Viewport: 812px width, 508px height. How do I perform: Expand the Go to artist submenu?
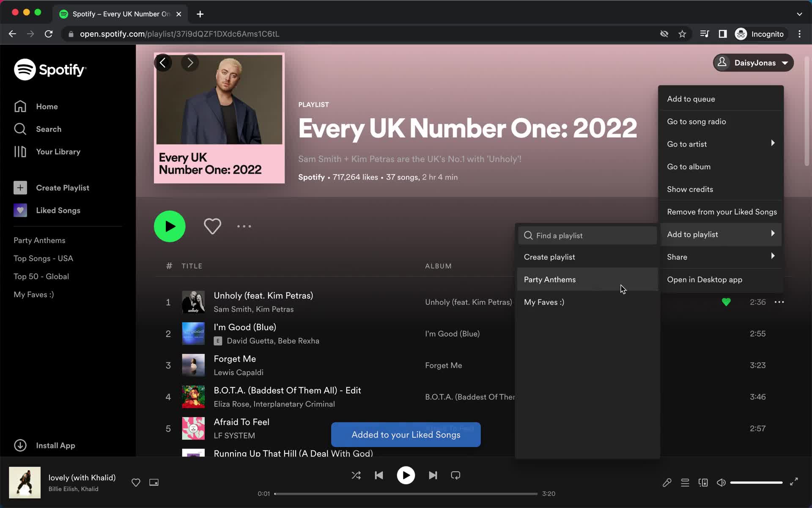(721, 144)
